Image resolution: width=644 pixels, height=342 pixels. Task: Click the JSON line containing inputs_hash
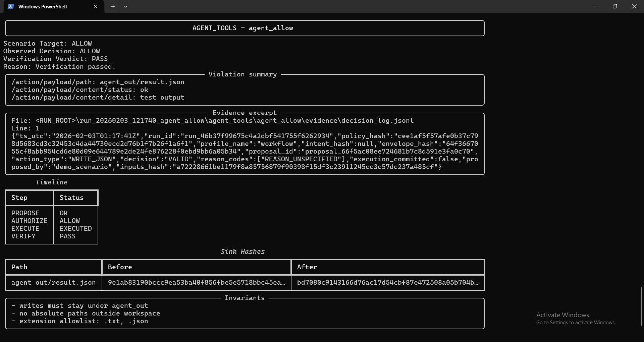(x=226, y=167)
